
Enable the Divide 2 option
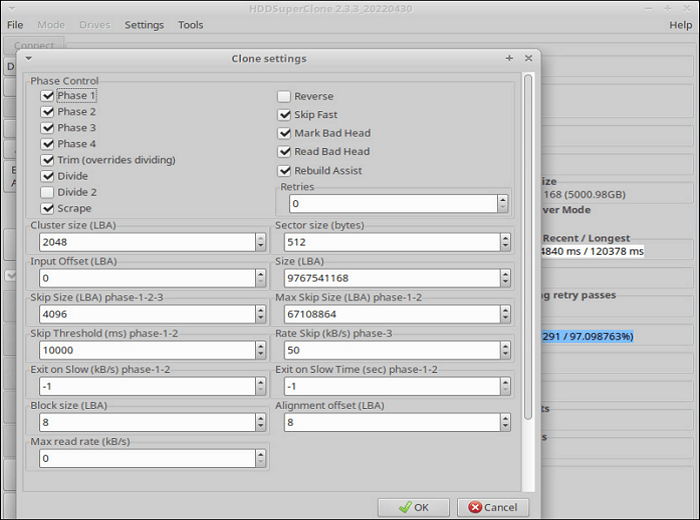[48, 192]
